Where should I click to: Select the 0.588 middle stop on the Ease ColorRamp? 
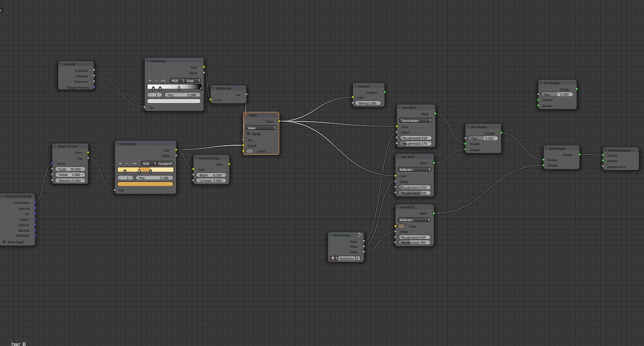(x=179, y=88)
